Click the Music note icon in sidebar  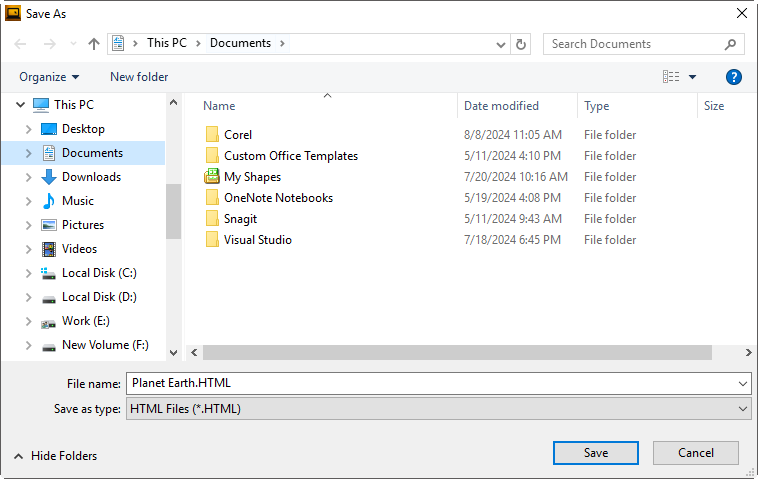(x=49, y=201)
